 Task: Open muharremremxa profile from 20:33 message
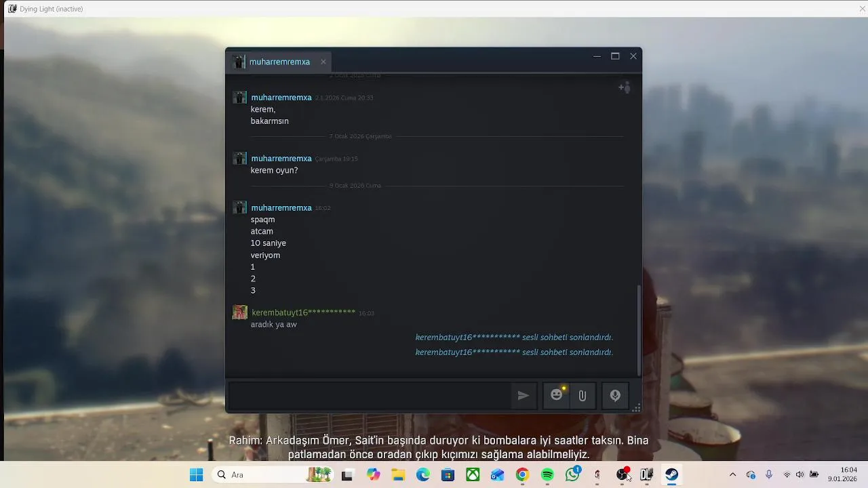(x=281, y=98)
